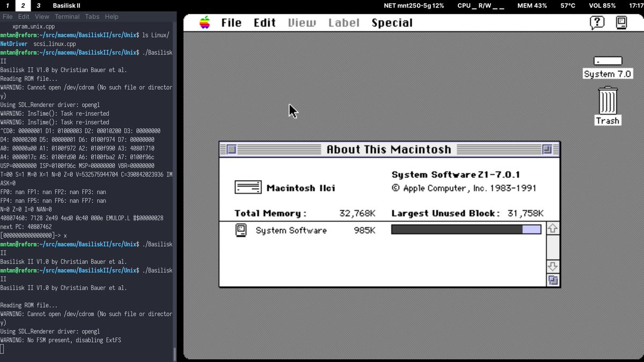Click the terminal scrollbar thumb
Screen dimensions: 644x362
(174, 354)
